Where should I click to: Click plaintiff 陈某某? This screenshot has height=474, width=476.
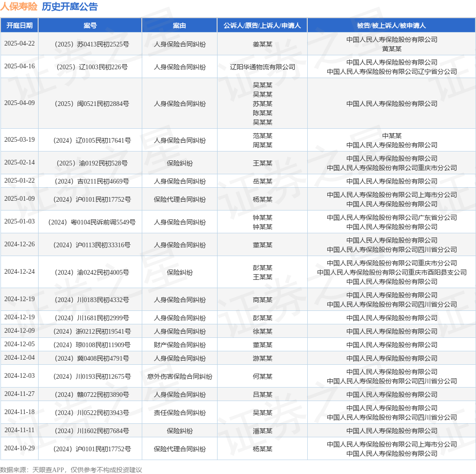[x=263, y=113]
